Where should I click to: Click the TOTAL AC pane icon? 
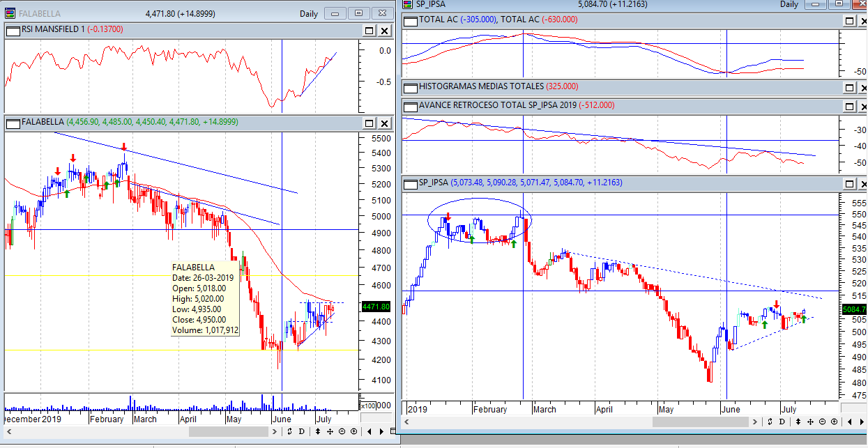(x=411, y=20)
